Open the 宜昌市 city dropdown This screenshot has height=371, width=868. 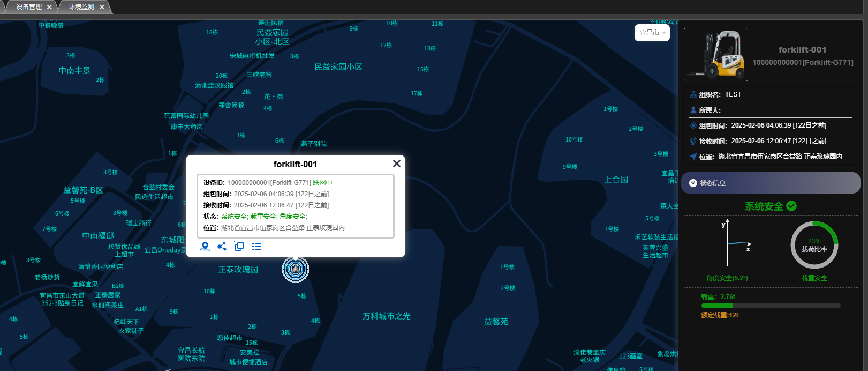coord(652,33)
